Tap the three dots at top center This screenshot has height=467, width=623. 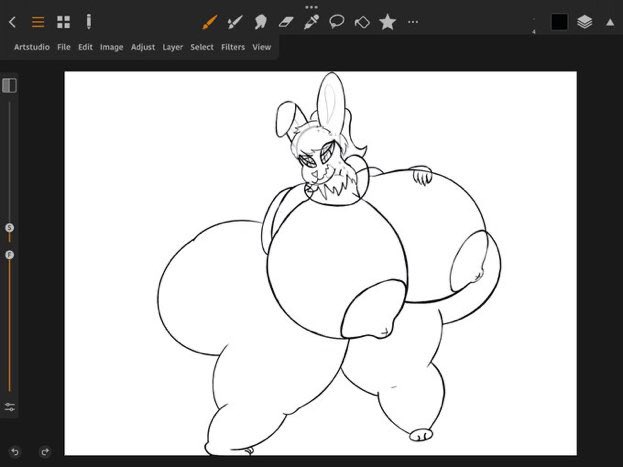pyautogui.click(x=312, y=7)
